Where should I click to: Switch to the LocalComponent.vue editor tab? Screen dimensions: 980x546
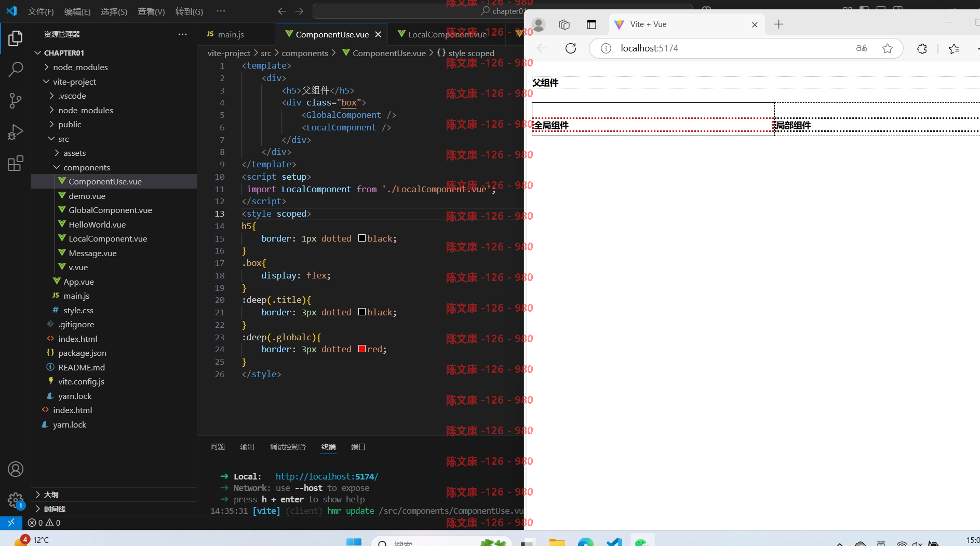[447, 34]
